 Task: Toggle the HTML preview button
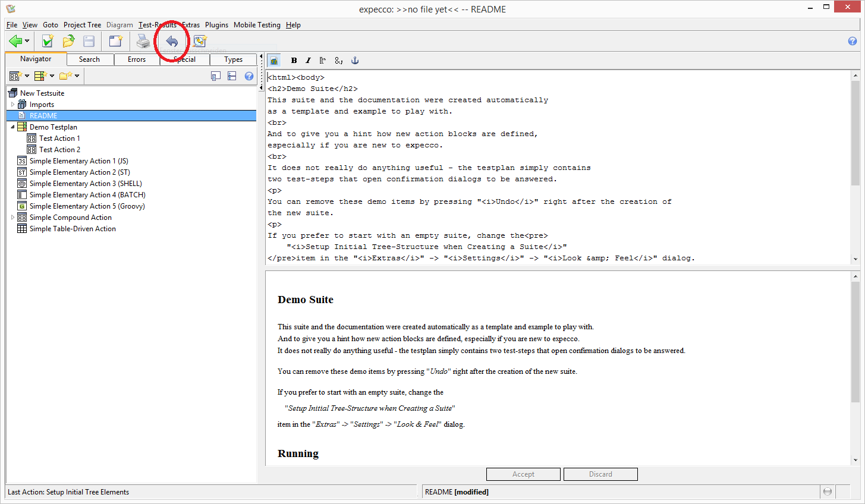[274, 61]
